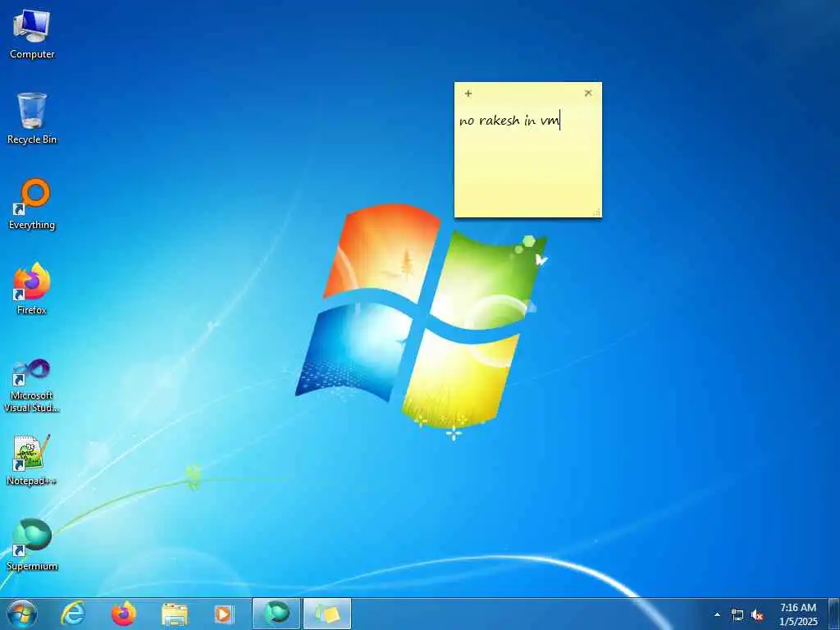The height and width of the screenshot is (630, 840).
Task: Add a new sticky note with plus
Action: click(468, 94)
